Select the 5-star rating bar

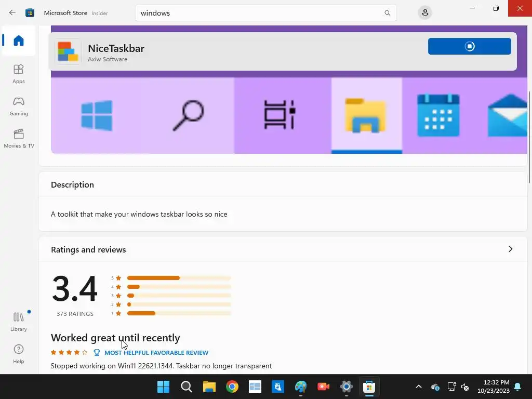click(179, 278)
